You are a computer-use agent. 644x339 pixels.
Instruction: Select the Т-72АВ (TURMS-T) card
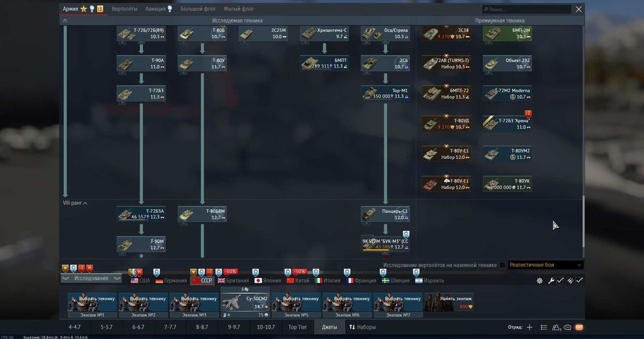(x=446, y=64)
